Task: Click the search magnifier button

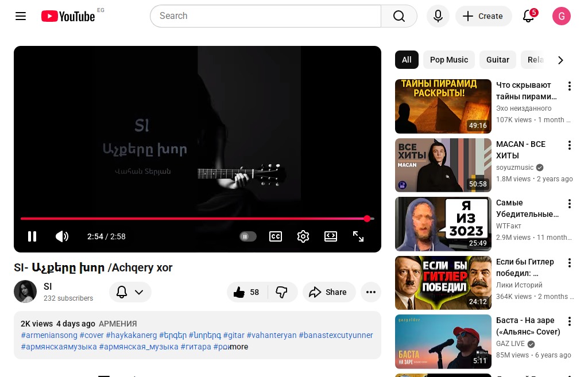Action: pyautogui.click(x=399, y=16)
